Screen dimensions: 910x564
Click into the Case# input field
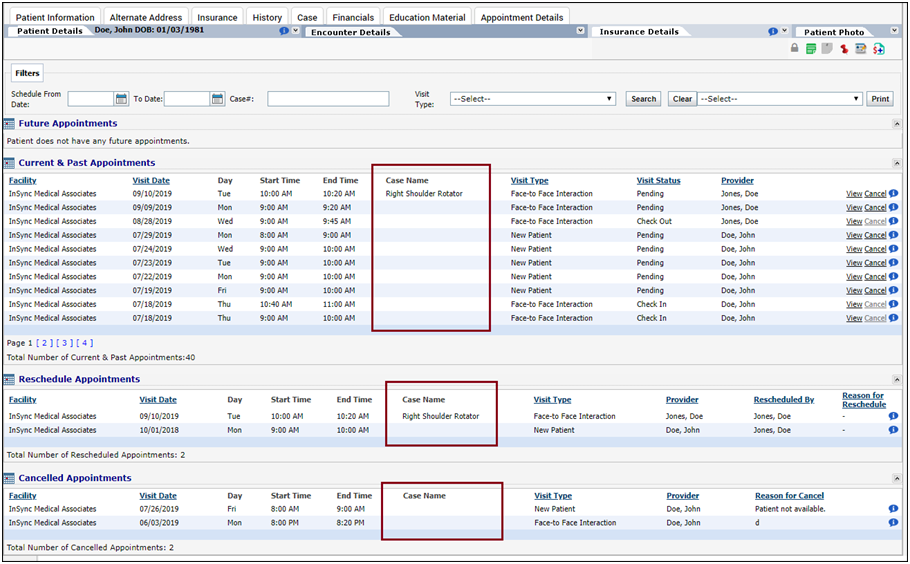[x=328, y=99]
